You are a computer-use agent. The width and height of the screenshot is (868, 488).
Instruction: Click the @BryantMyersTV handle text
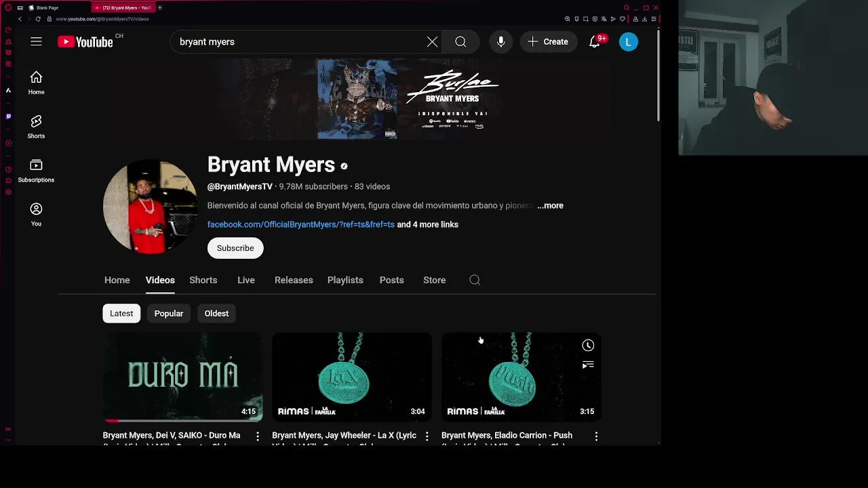[x=240, y=186]
